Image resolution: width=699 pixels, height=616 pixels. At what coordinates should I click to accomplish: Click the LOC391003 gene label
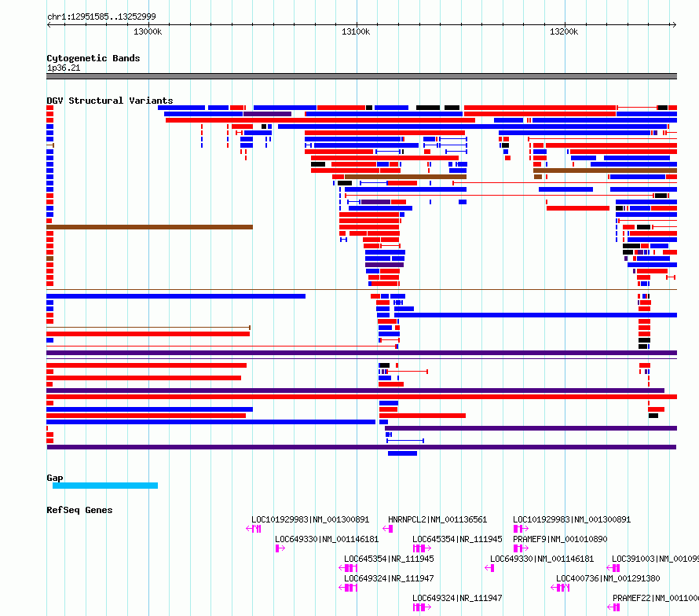coord(655,559)
